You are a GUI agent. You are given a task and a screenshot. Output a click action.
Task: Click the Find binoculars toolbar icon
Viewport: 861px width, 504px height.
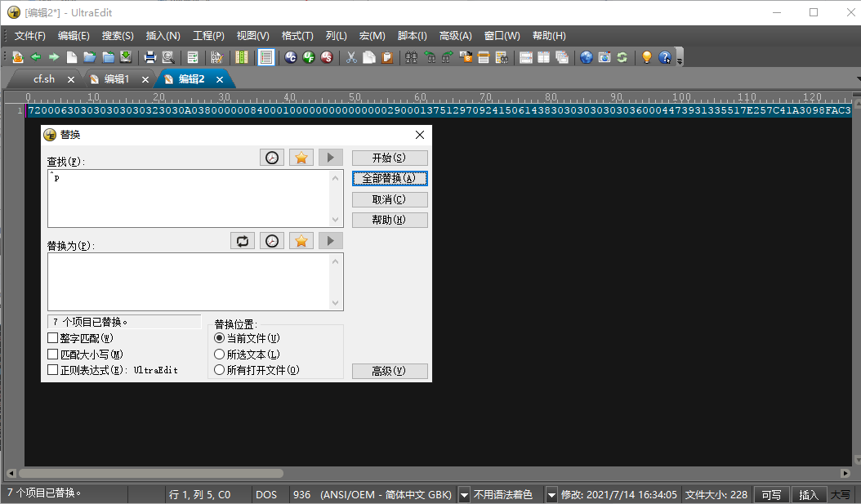411,57
